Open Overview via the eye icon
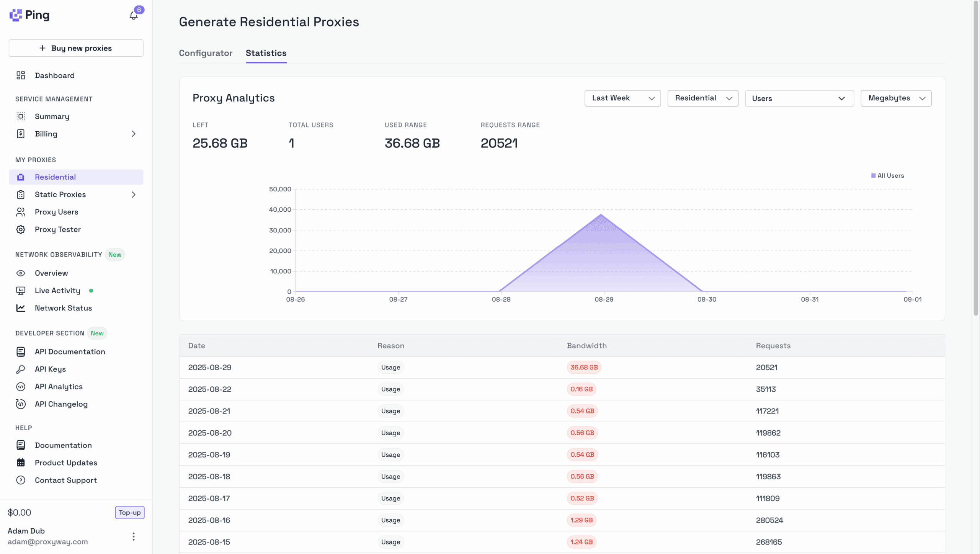980x554 pixels. pyautogui.click(x=21, y=273)
